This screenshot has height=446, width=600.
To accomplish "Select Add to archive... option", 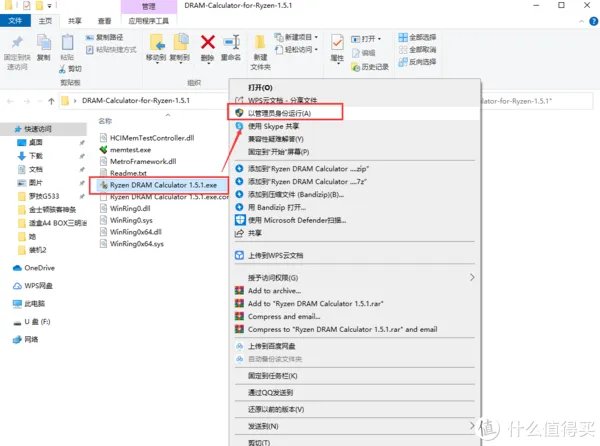I will click(x=274, y=291).
